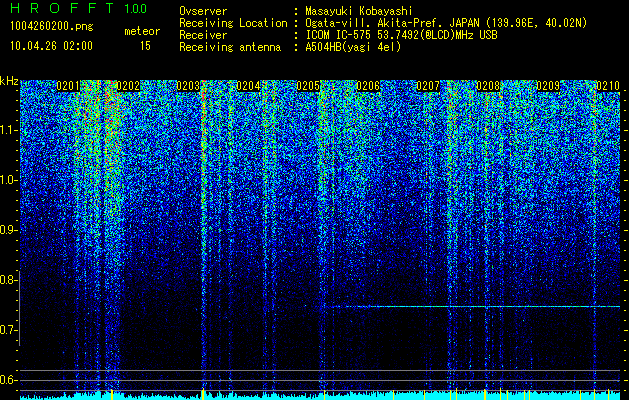Viewport: 629px width, 400px height.
Task: Click the kHz axis unit label
Action: (9, 81)
